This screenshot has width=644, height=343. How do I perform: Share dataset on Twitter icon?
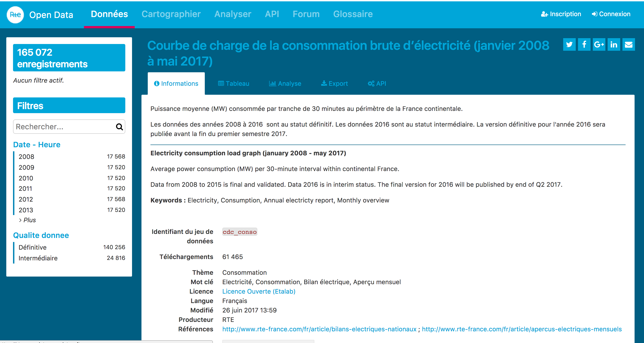[569, 44]
